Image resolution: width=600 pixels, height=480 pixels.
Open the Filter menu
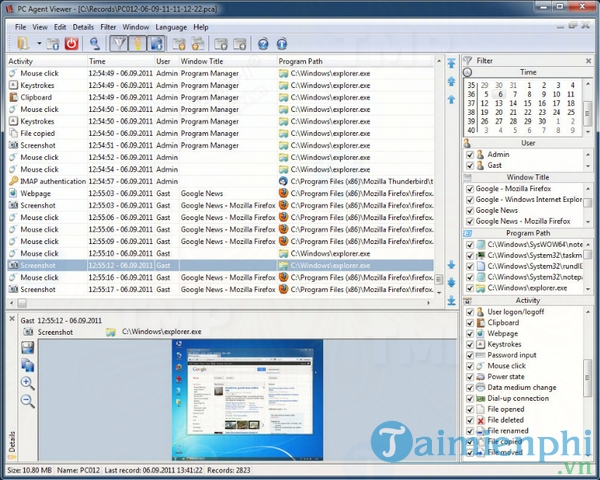[x=108, y=27]
